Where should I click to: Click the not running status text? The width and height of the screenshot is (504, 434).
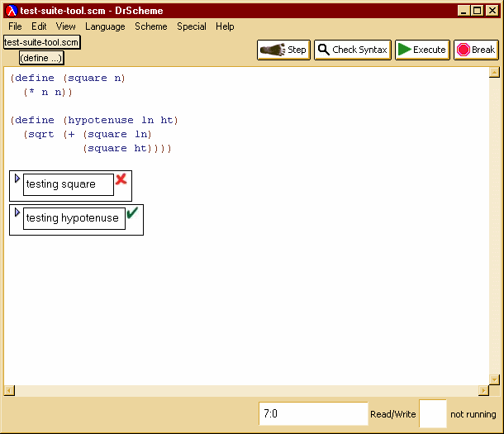[473, 414]
